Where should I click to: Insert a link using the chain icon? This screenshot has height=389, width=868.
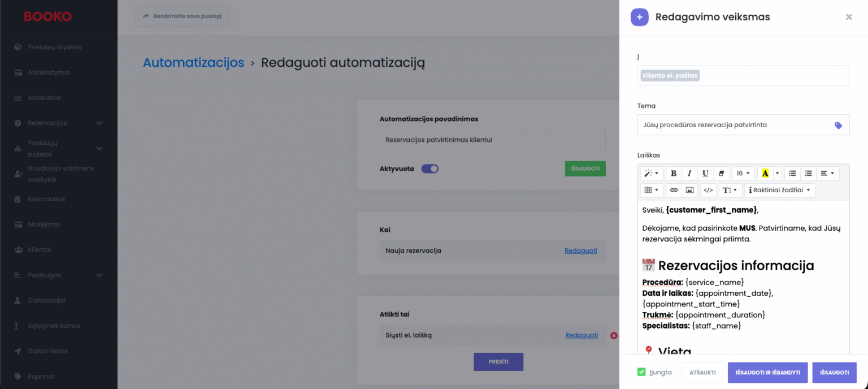674,190
